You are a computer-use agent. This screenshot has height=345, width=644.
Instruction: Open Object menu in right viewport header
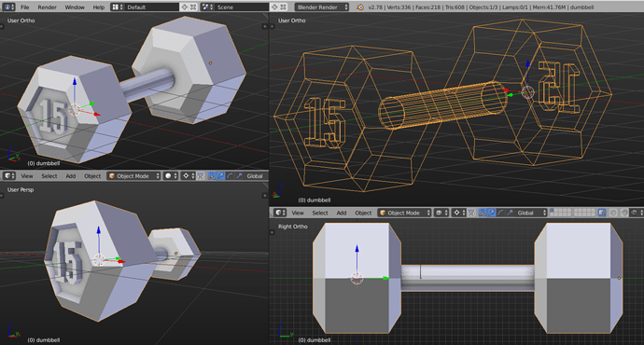(363, 213)
